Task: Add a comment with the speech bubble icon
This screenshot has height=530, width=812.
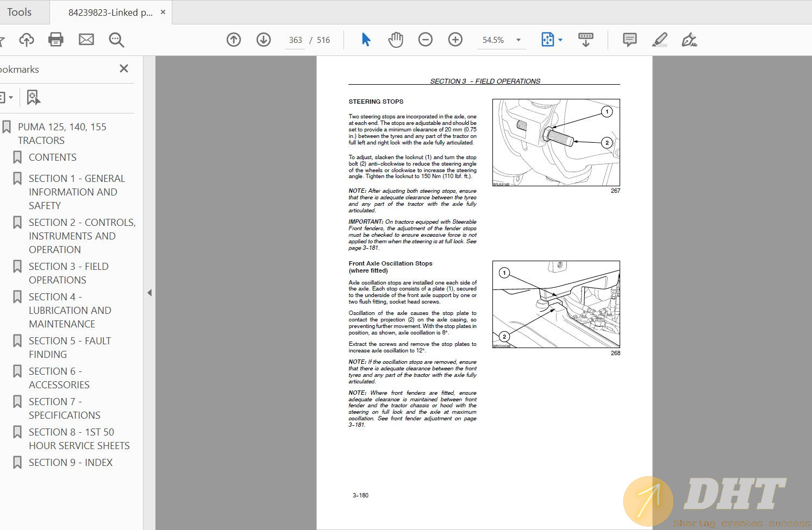Action: tap(630, 40)
